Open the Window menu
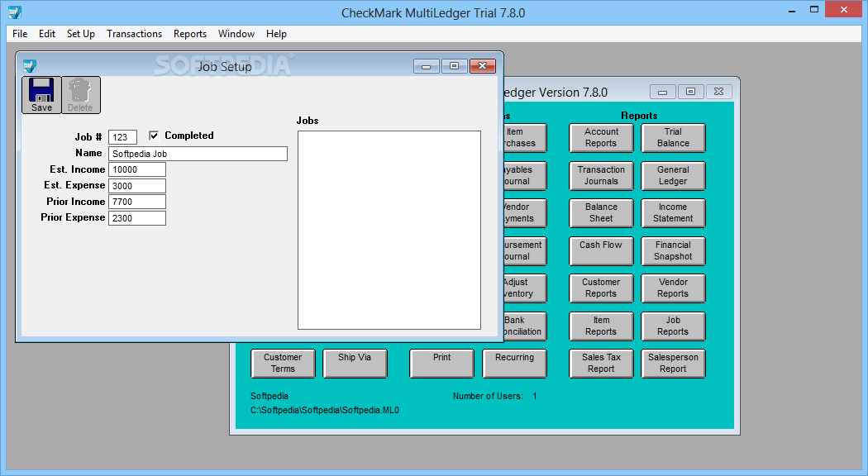The image size is (868, 476). tap(236, 34)
